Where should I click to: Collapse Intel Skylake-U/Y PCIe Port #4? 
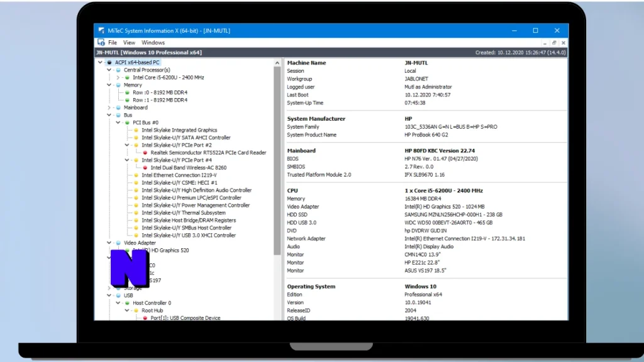[x=127, y=160]
